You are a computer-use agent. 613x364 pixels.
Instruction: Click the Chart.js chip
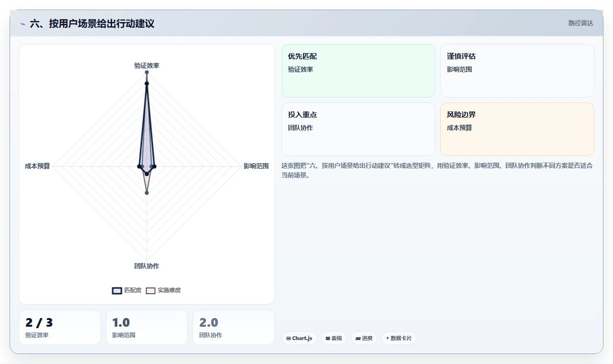point(299,338)
